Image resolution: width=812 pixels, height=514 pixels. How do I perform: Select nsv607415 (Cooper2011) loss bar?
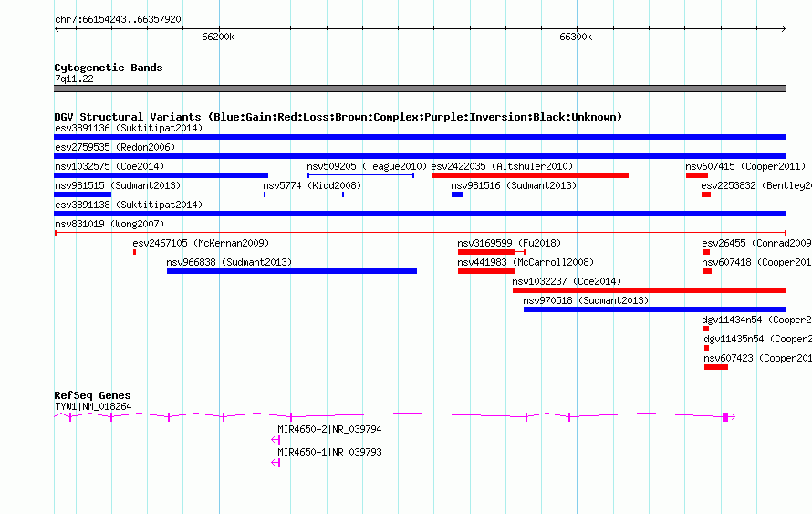pyautogui.click(x=696, y=175)
